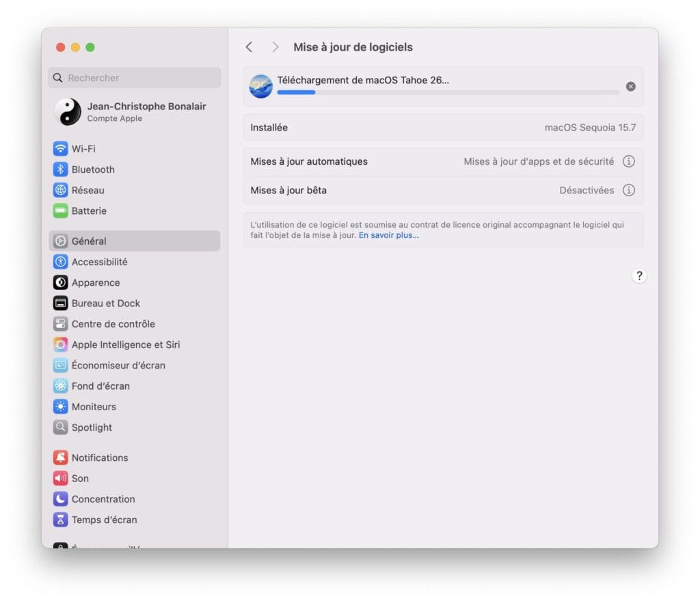Select Accessibilité label in sidebar
Viewport: 700px width, 603px height.
point(100,262)
